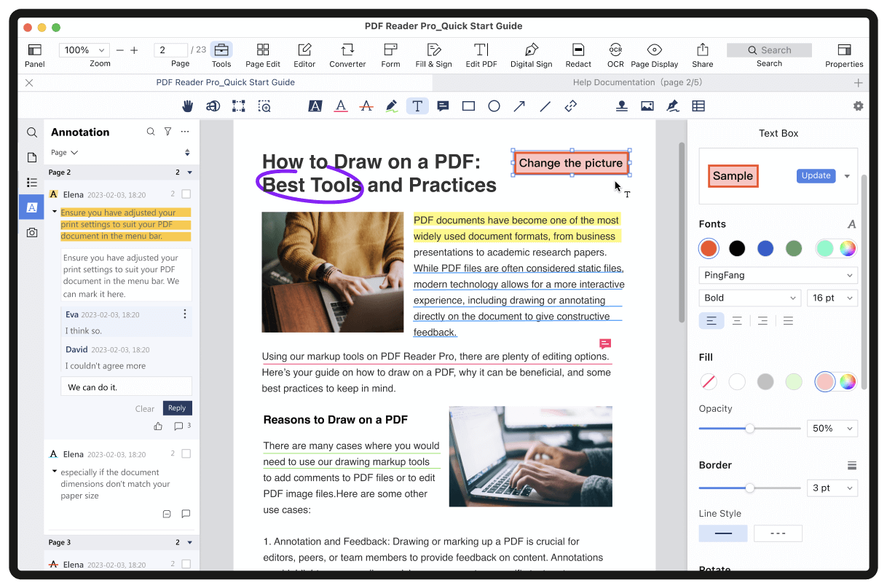Select the rectangle shape tool
This screenshot has width=887, height=588.
point(468,106)
